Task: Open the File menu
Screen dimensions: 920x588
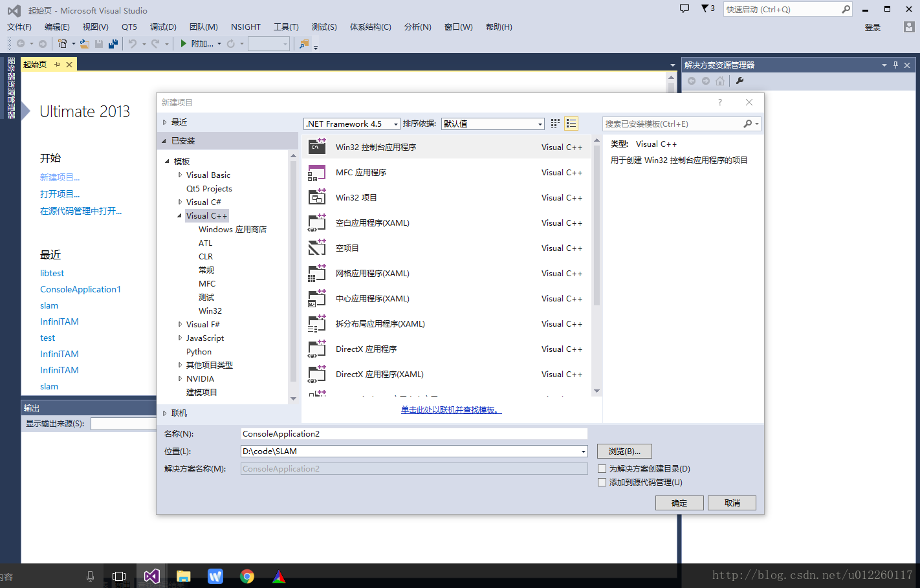Action: tap(19, 27)
